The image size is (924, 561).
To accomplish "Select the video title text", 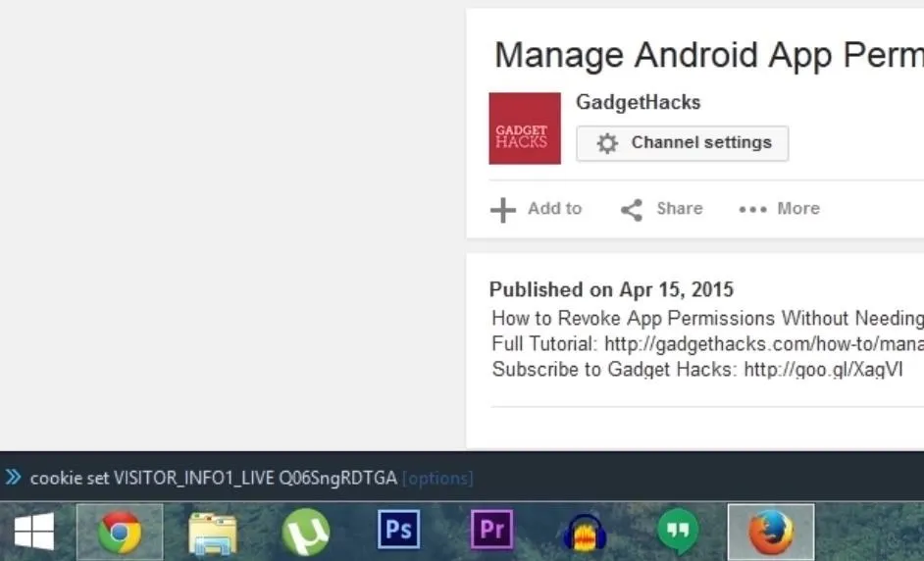I will coord(709,55).
